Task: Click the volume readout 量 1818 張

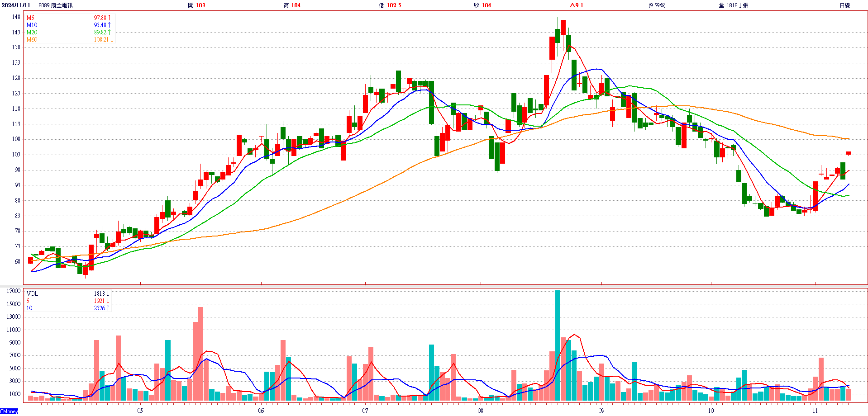Action: pos(733,5)
